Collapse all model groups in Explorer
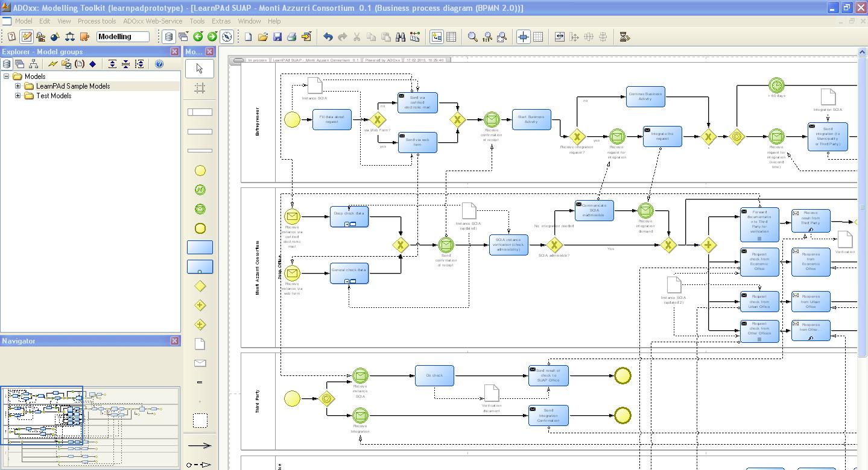The height and width of the screenshot is (470, 868). point(125,64)
